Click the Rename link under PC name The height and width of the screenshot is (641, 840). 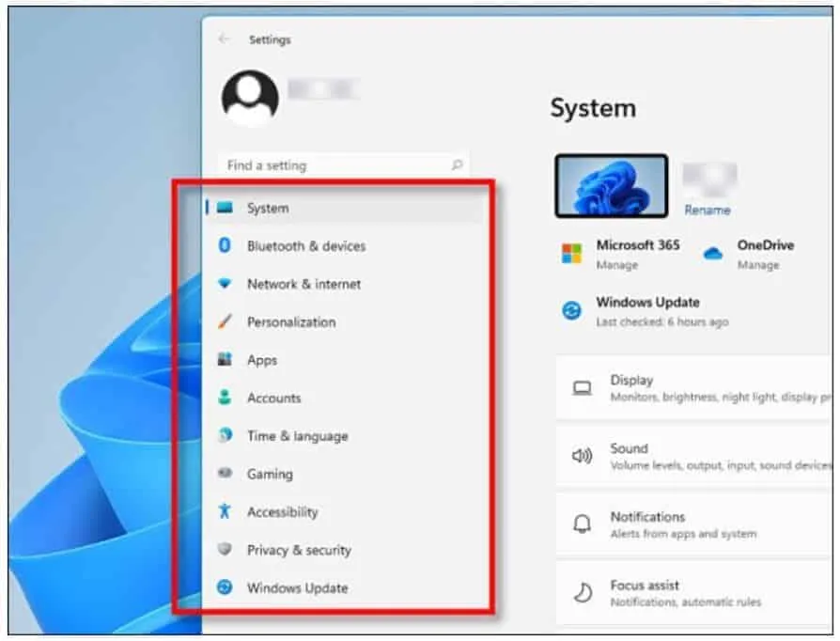click(708, 210)
